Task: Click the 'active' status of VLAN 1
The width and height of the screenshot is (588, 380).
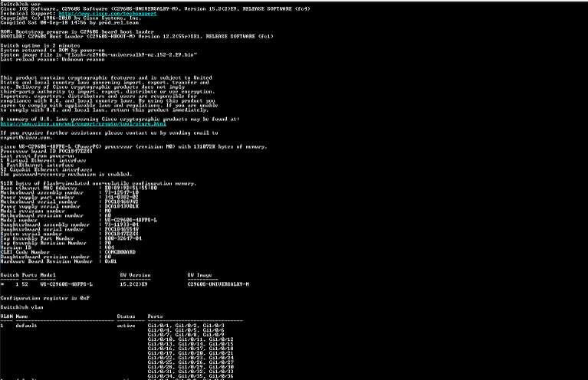Action: point(126,326)
